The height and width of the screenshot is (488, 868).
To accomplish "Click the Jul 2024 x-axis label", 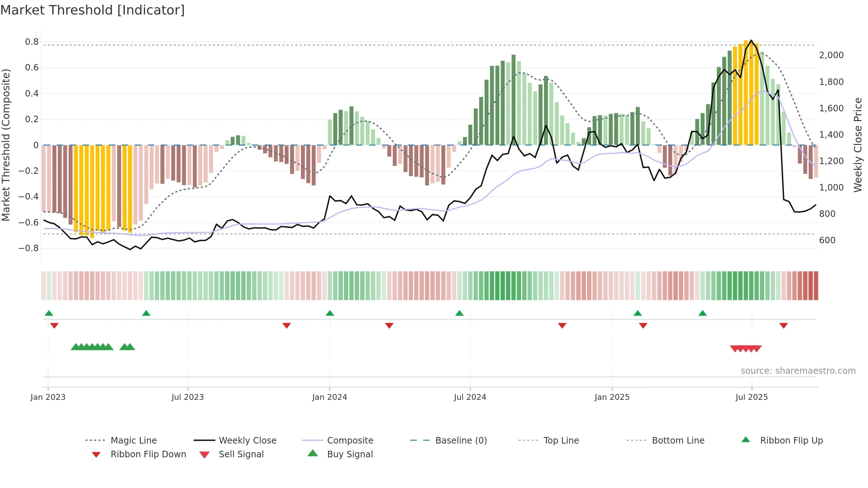I will tap(470, 397).
